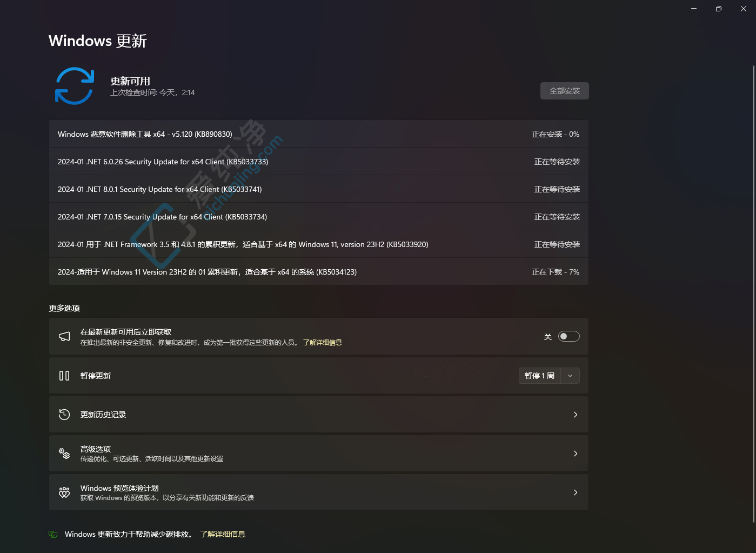
Task: Open 了解详细信息 link about carbon emissions
Action: [x=223, y=534]
